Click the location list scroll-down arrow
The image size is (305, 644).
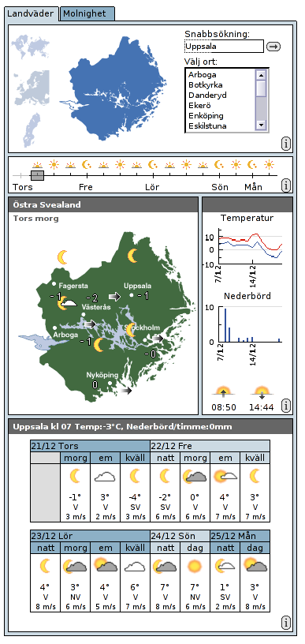[x=261, y=125]
